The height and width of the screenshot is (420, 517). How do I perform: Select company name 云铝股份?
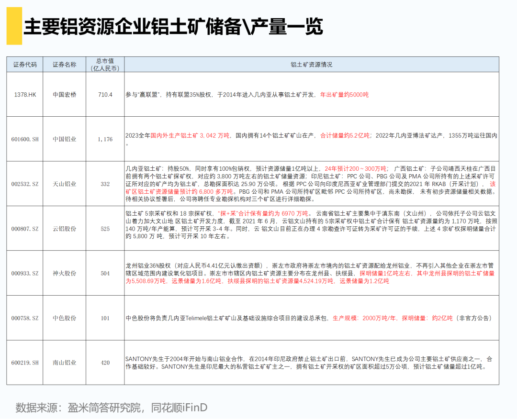[x=65, y=229]
